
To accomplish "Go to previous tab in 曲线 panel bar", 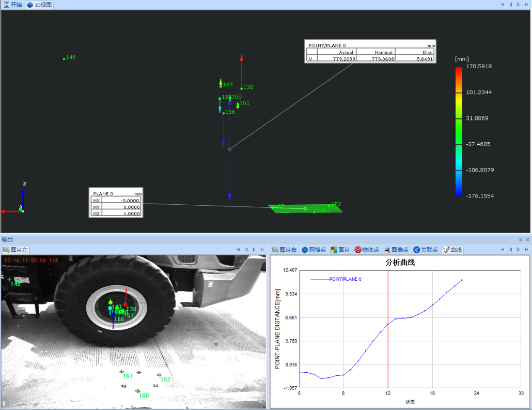I will coord(511,249).
